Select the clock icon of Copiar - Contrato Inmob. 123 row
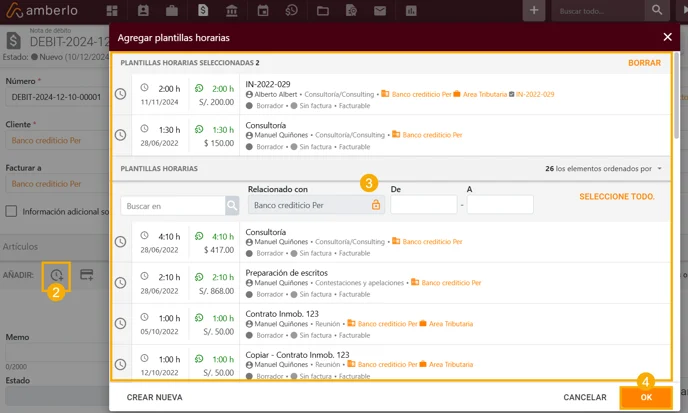This screenshot has height=413, width=688. [120, 364]
